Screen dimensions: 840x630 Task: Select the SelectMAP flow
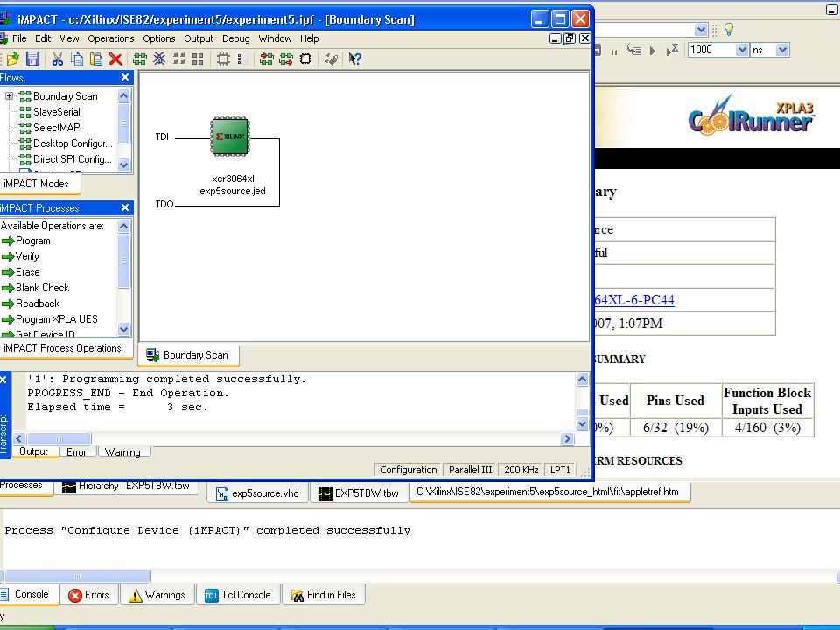(49, 128)
